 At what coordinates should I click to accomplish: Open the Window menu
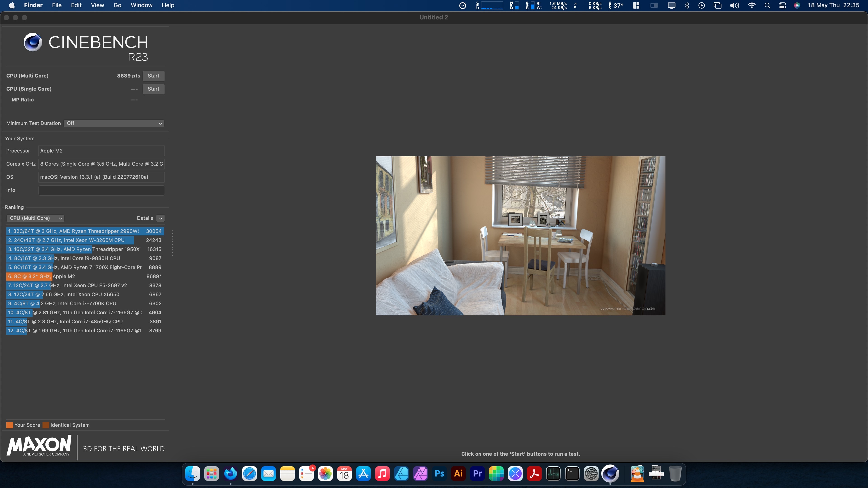(x=142, y=5)
